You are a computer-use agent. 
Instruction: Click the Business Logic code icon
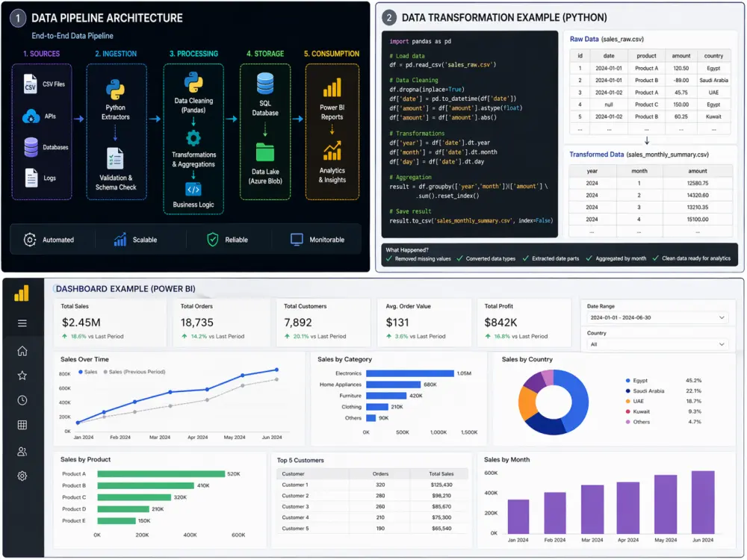coord(193,189)
